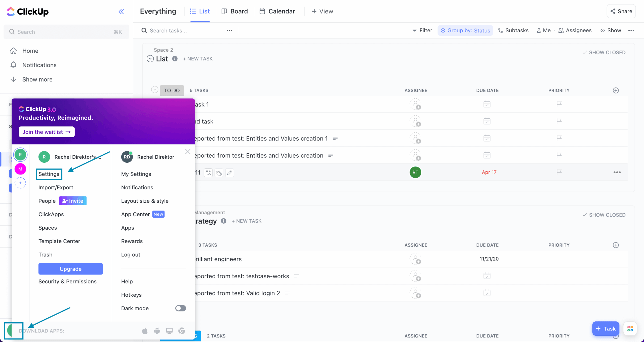Click Join the waitlist button

[x=47, y=132]
